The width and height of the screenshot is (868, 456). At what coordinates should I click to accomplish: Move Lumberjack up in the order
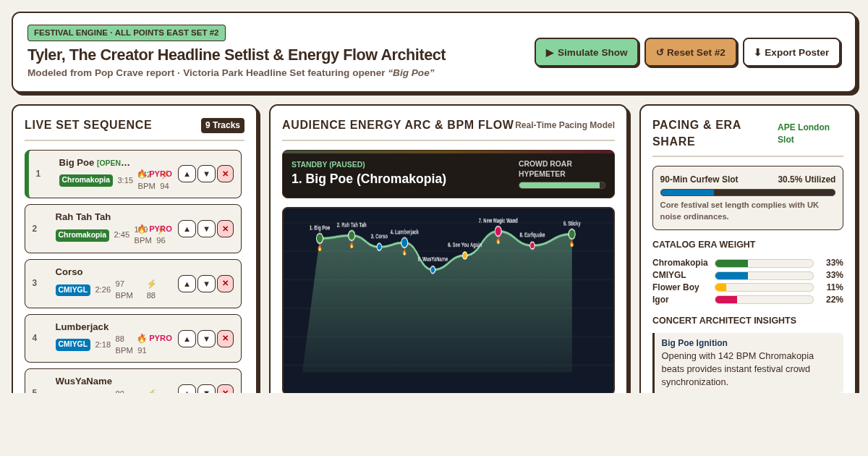(187, 339)
